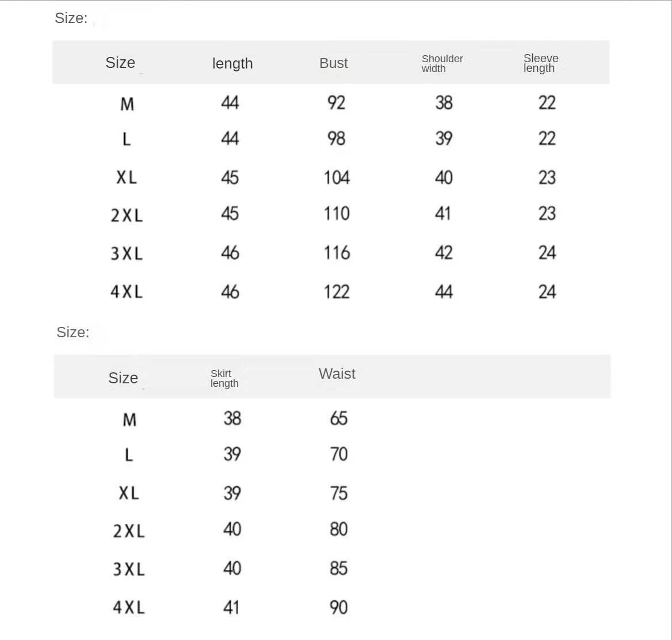Viewport: 672px width, 640px height.
Task: Click waist measurement 90 for 4XL
Action: pyautogui.click(x=339, y=607)
